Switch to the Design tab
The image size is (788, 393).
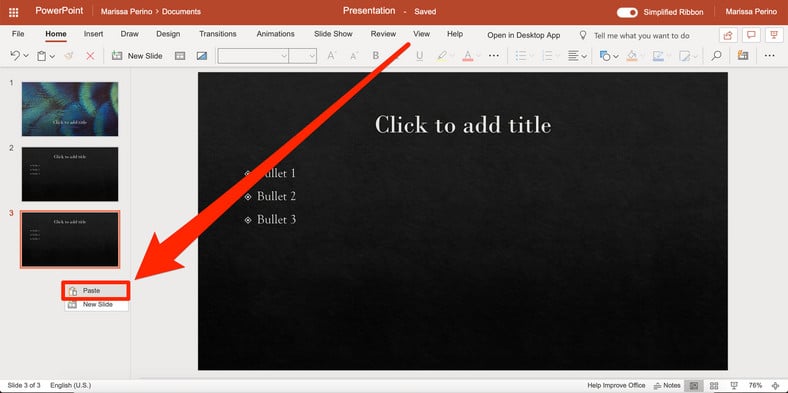click(x=168, y=34)
